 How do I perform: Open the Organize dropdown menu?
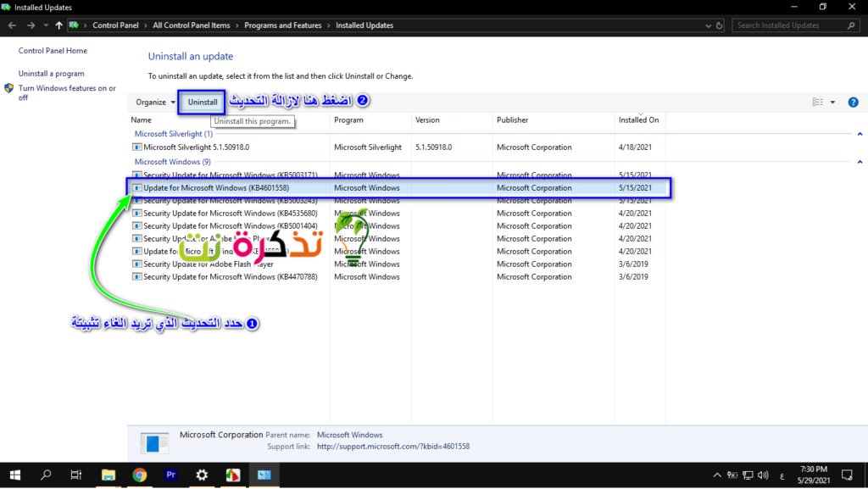tap(155, 103)
